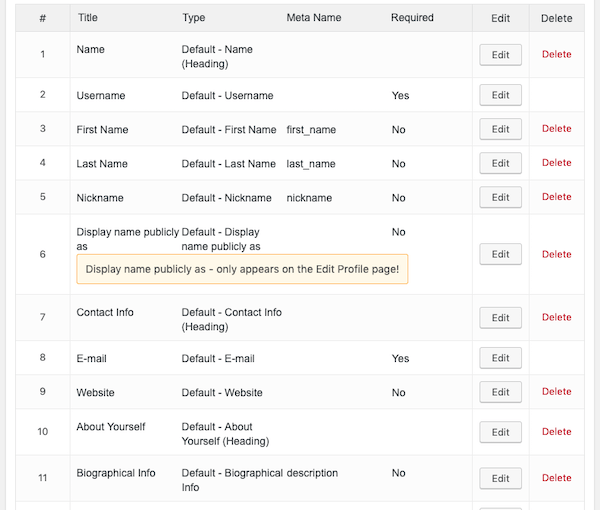Click the Edit column header

(x=501, y=18)
